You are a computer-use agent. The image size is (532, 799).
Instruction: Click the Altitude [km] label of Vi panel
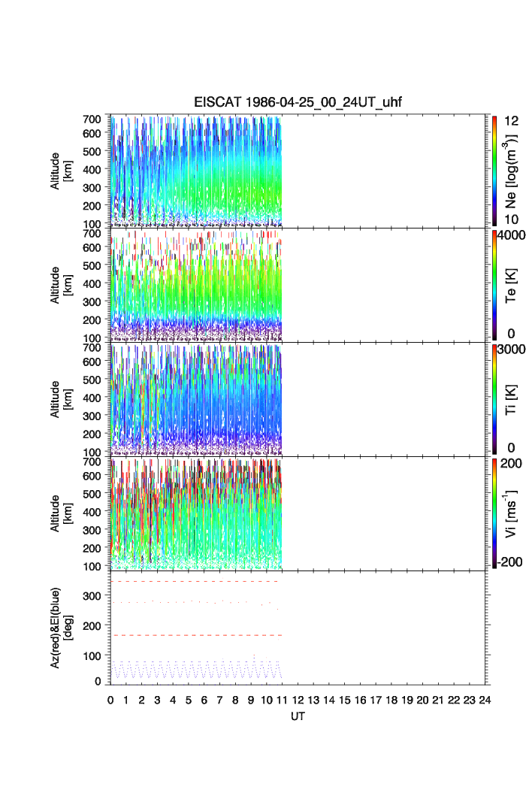[x=61, y=513]
